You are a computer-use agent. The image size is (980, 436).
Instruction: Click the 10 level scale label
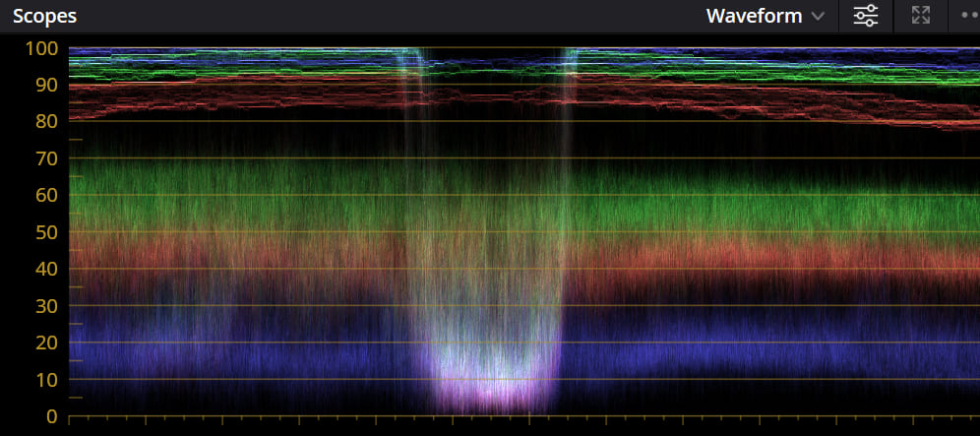point(47,380)
